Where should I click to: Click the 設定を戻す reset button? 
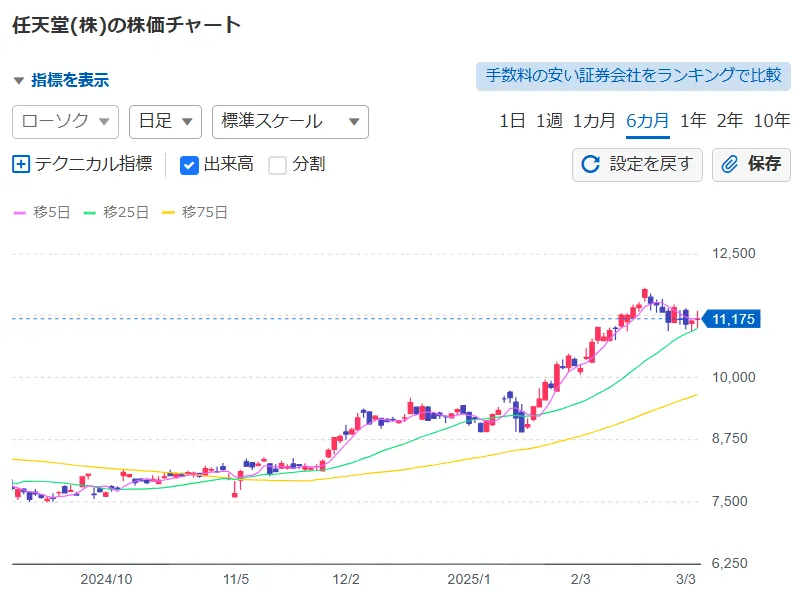[637, 165]
